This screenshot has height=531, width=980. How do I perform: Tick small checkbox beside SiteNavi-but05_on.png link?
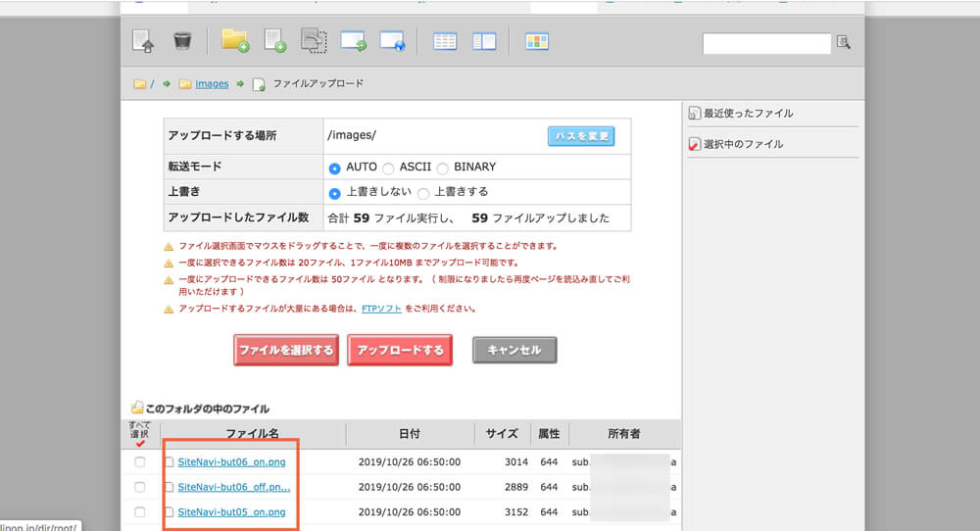tap(169, 512)
